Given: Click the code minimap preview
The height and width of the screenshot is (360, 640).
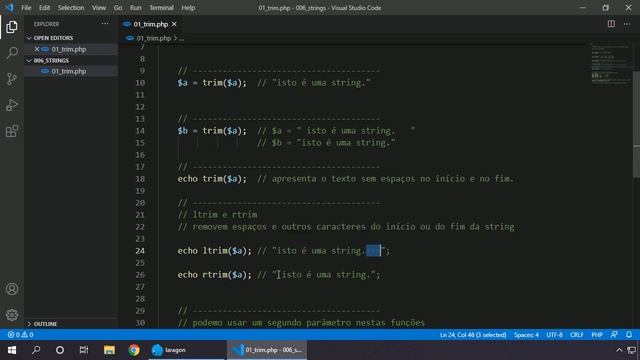Looking at the screenshot, I should tap(611, 63).
